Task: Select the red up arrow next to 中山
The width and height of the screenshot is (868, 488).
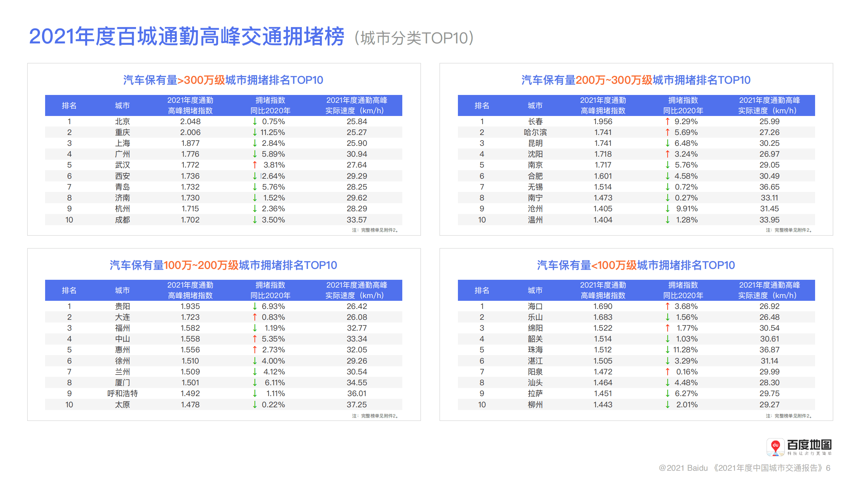Action: [254, 339]
